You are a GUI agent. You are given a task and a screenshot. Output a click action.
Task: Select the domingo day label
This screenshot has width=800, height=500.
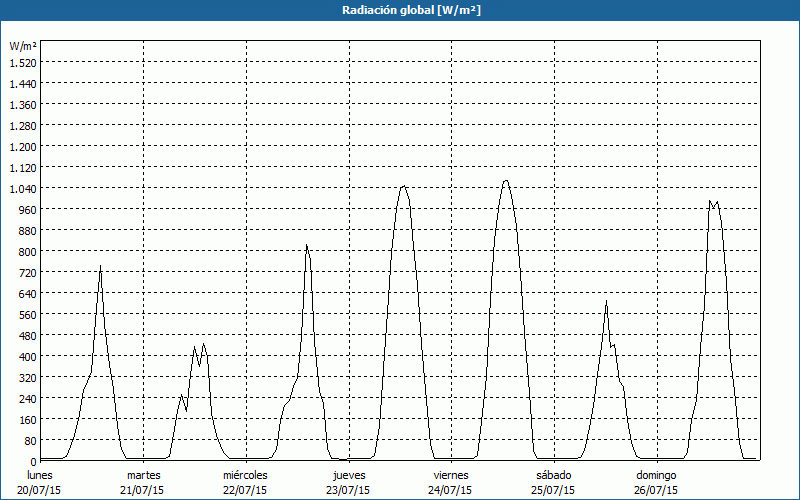point(656,474)
